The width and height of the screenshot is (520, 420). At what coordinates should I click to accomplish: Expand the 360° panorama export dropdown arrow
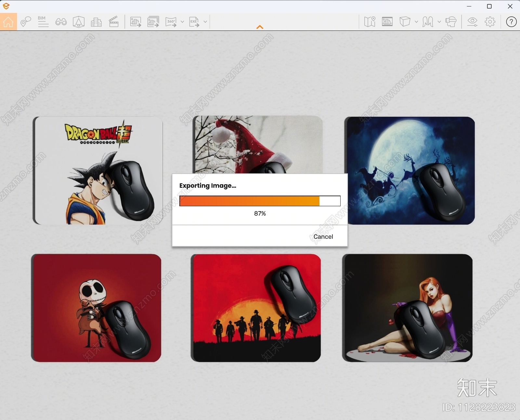click(x=182, y=22)
